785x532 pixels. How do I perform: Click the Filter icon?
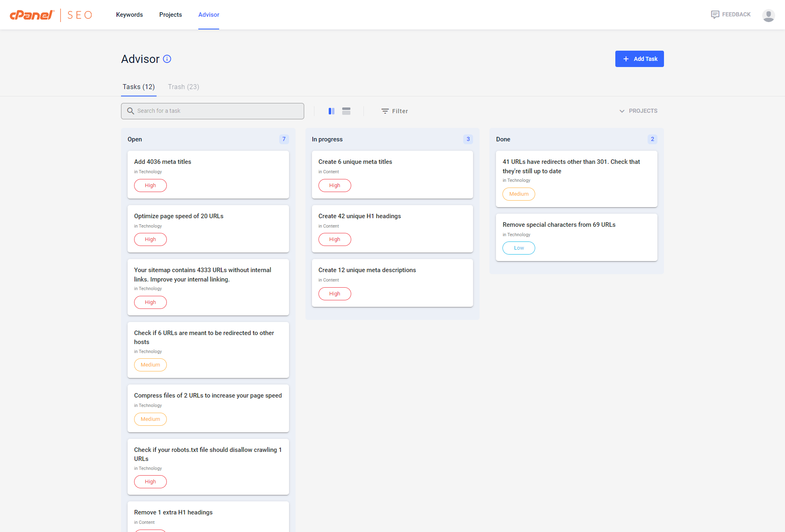385,111
